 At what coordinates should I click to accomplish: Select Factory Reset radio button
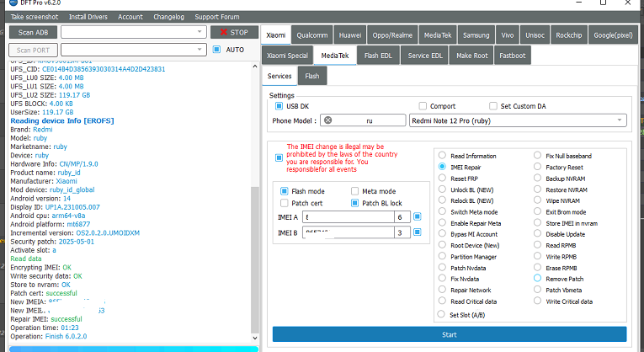[537, 167]
